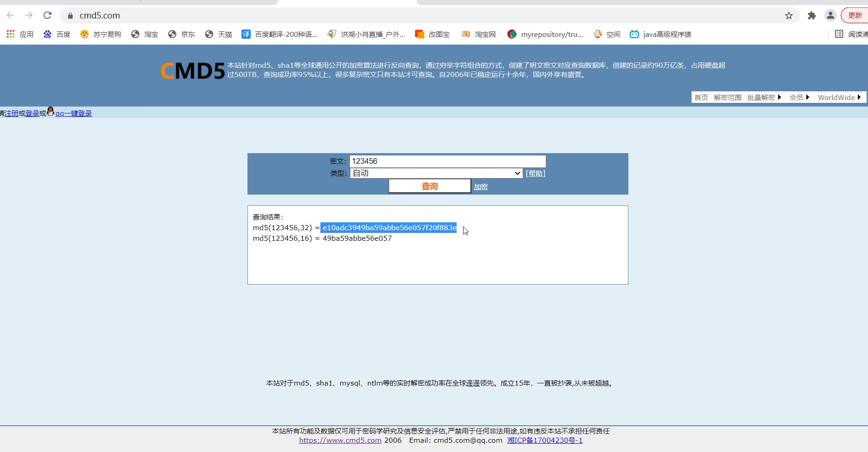Open the 苏宁易购 bookmark

[101, 34]
